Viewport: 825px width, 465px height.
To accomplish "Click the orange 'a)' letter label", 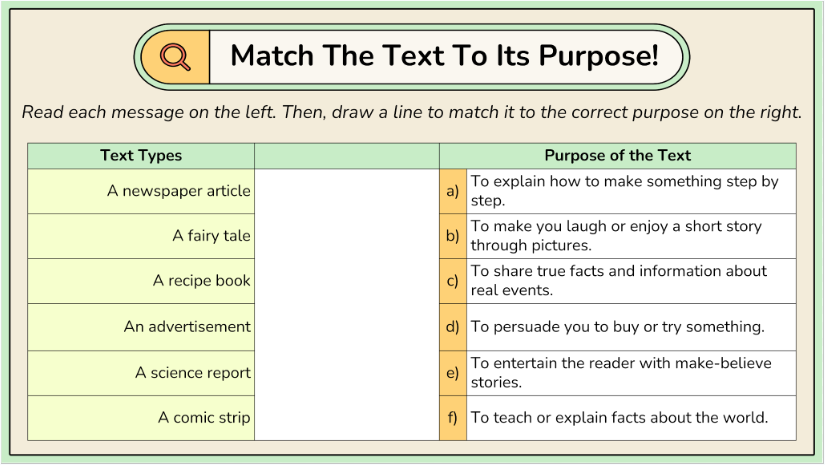I will pyautogui.click(x=453, y=191).
